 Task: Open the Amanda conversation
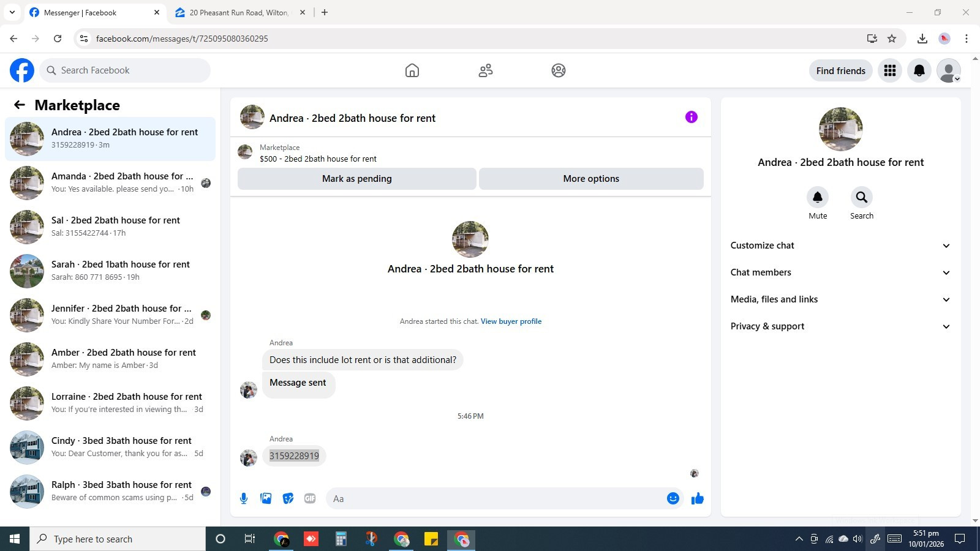[110, 183]
